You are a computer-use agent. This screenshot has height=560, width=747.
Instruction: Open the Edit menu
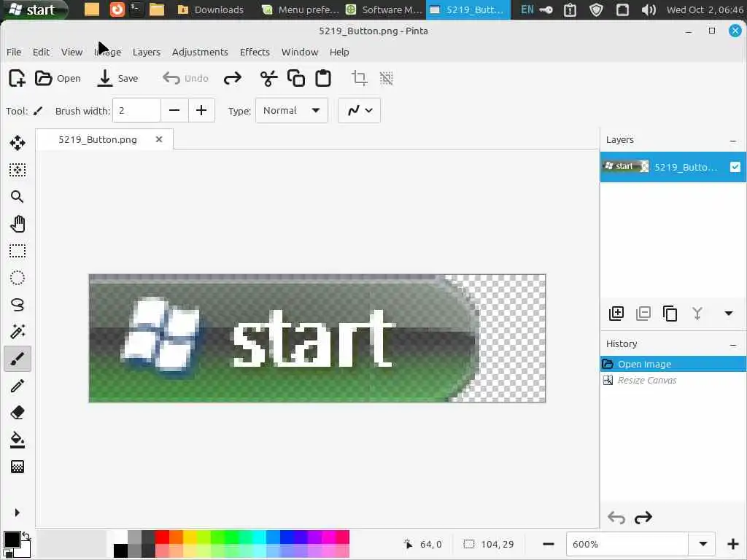click(x=41, y=52)
